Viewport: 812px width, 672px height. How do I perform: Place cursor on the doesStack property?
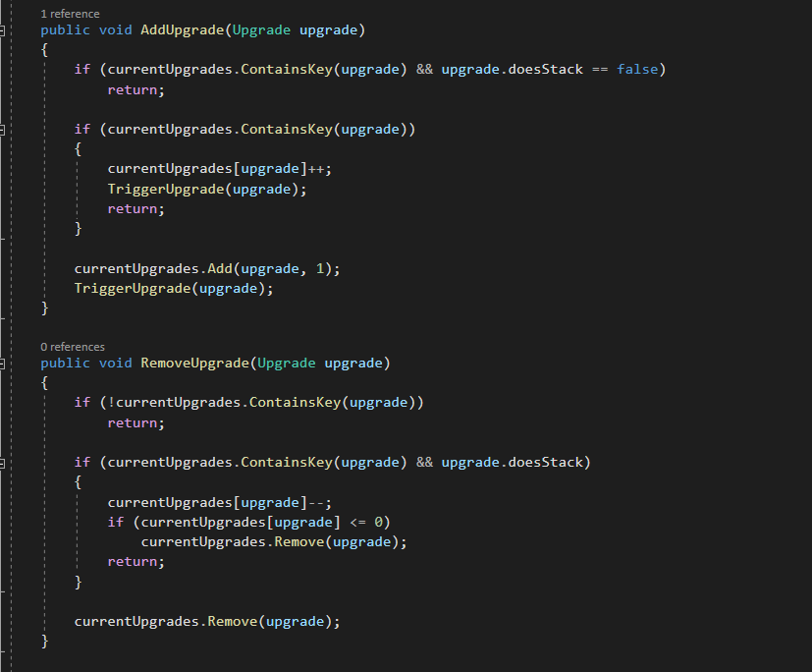click(548, 69)
